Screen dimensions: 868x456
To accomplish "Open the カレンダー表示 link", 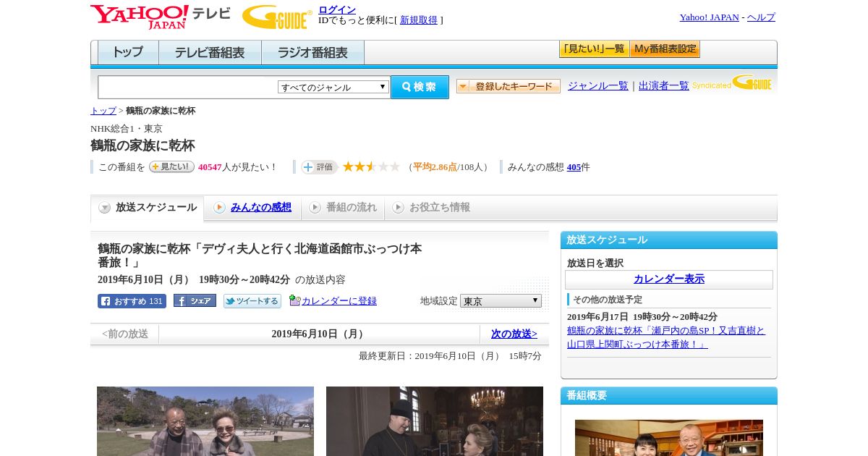I will click(669, 279).
